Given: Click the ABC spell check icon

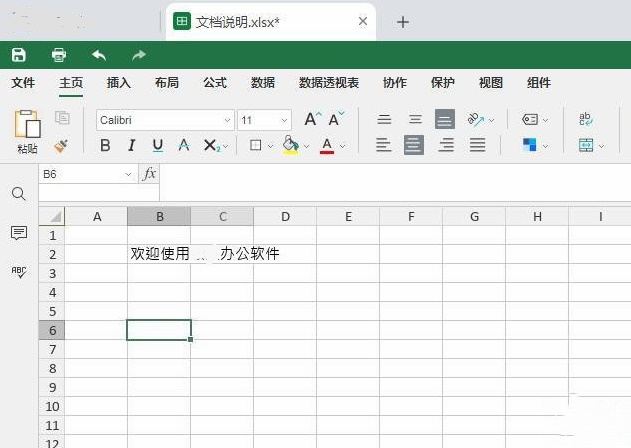Looking at the screenshot, I should [x=19, y=272].
